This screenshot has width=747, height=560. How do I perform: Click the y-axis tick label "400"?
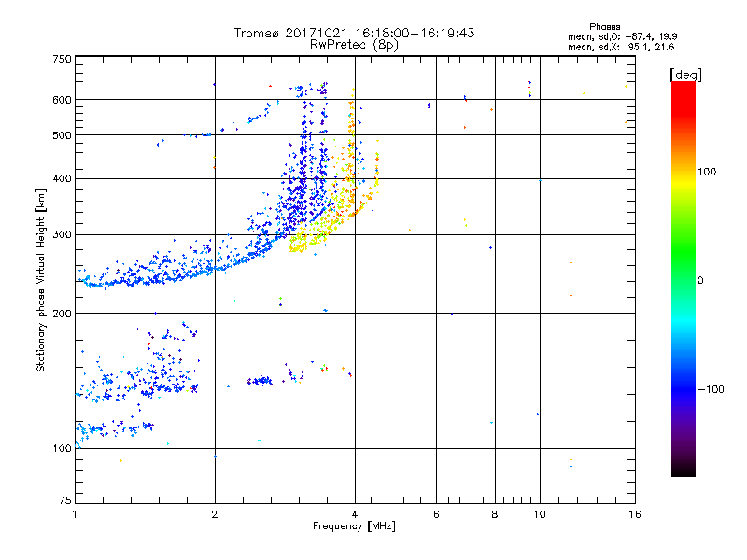(x=62, y=178)
